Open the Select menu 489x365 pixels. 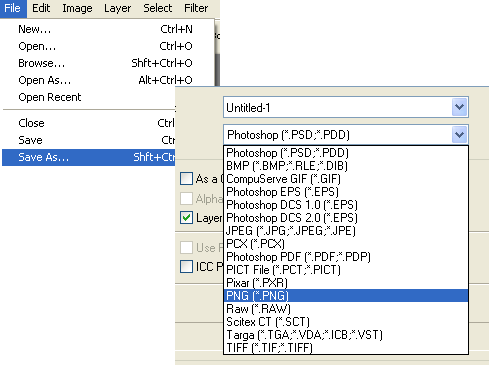click(x=157, y=8)
